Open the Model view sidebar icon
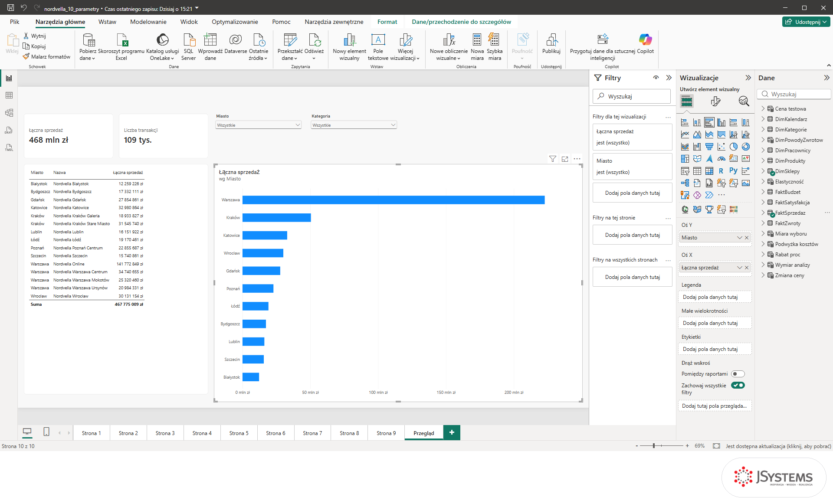The image size is (833, 504). 9,113
